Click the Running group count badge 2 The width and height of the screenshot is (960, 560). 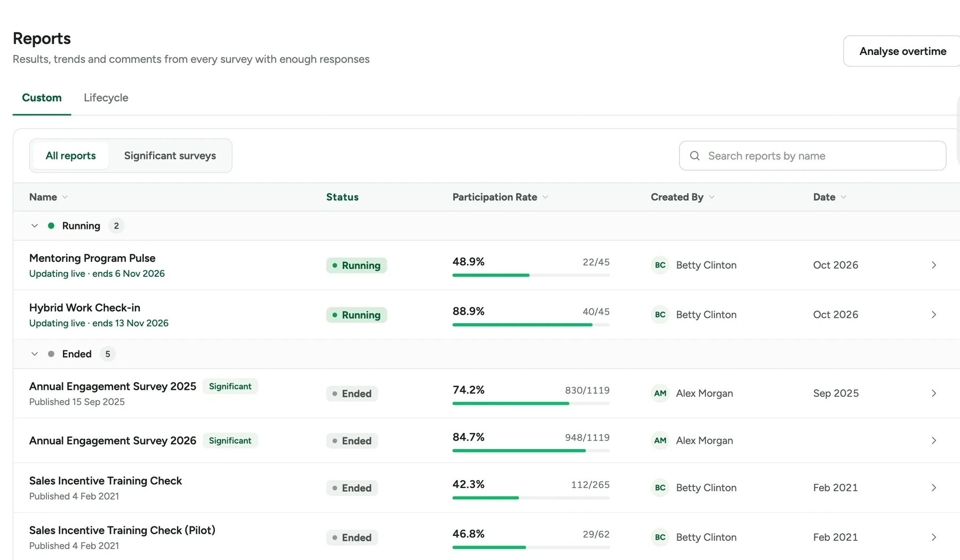(116, 226)
